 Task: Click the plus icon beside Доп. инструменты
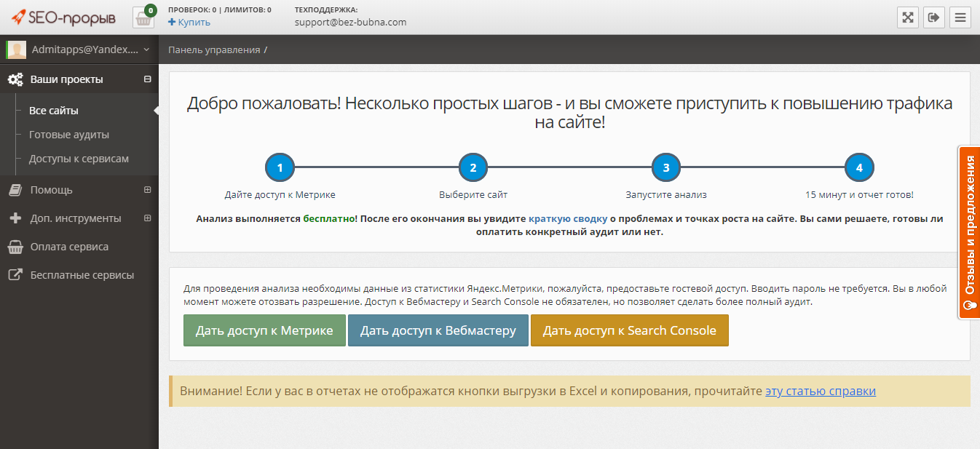pos(16,218)
